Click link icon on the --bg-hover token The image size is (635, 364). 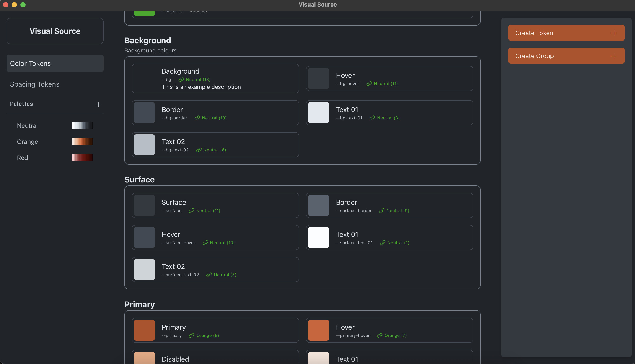pos(369,84)
